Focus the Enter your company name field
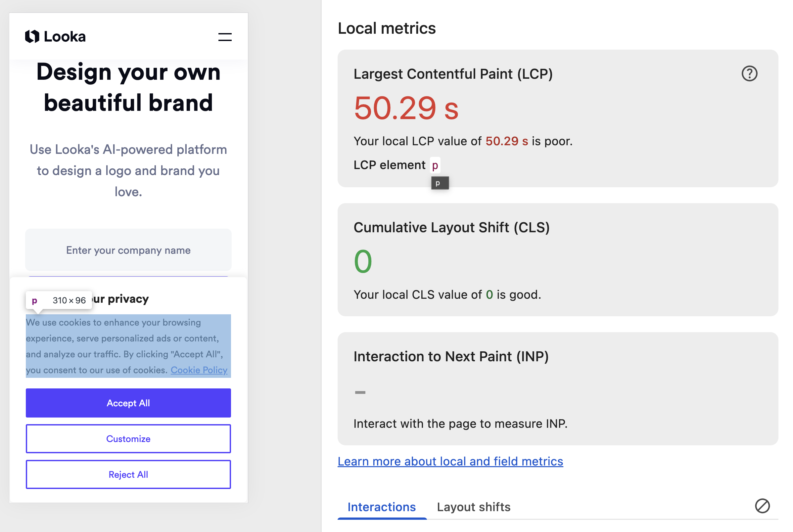 click(128, 250)
